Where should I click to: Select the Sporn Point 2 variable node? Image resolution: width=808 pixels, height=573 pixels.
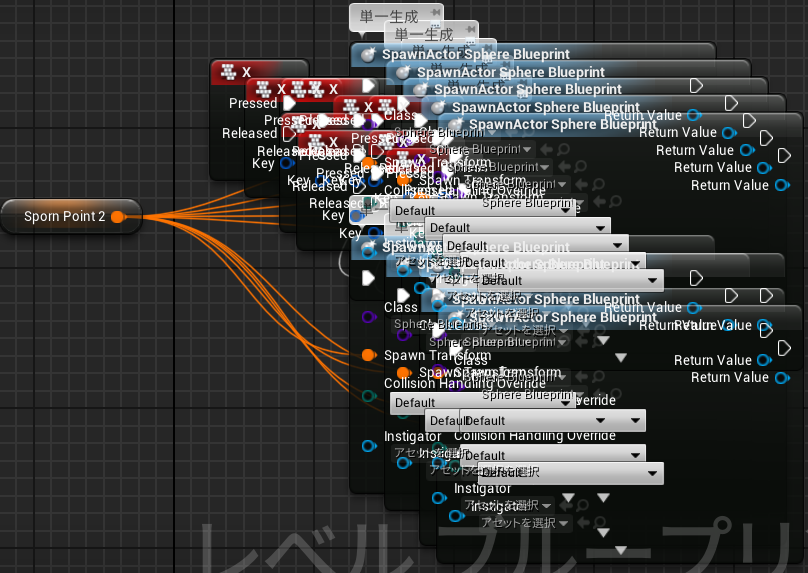tap(71, 216)
